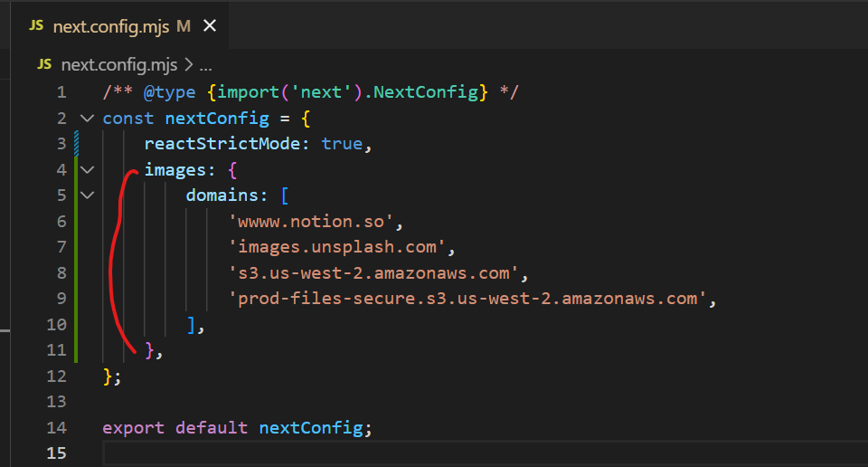Click the @type JSDoc tag

click(169, 92)
